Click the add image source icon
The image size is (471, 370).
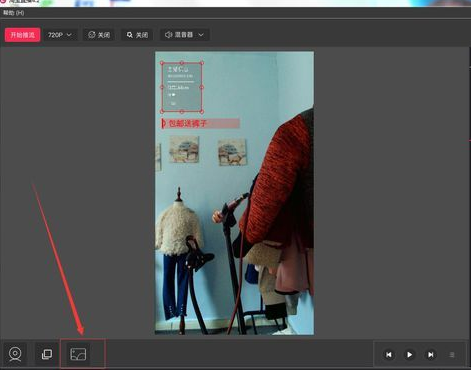pyautogui.click(x=78, y=354)
